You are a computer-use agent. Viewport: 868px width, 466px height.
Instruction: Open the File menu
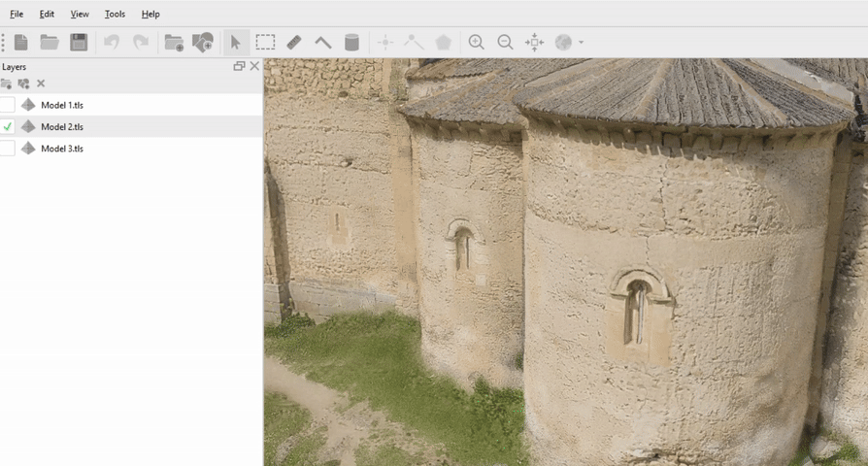[17, 14]
